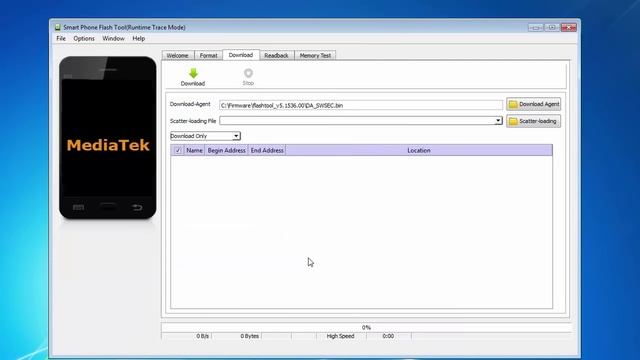Image resolution: width=640 pixels, height=360 pixels.
Task: Maximize the Flash Tool window
Action: click(552, 27)
